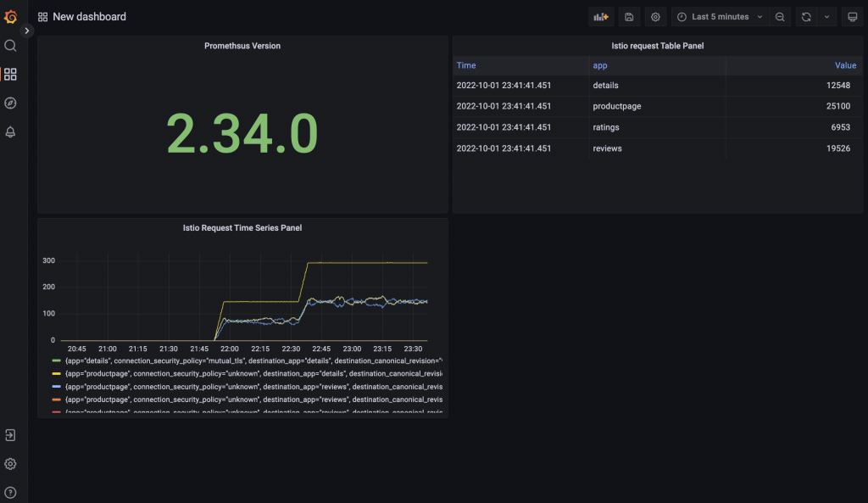This screenshot has width=868, height=503.
Task: Click the New dashboard title
Action: 89,17
